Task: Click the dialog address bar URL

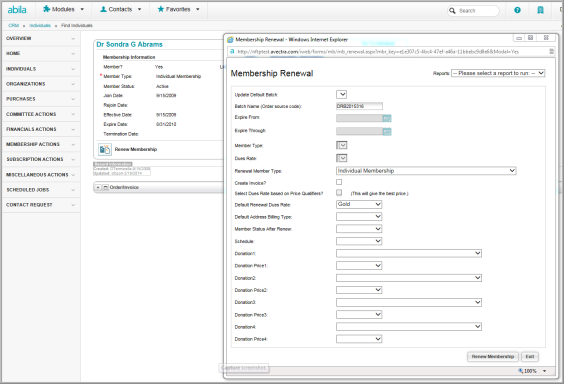Action: coord(378,52)
